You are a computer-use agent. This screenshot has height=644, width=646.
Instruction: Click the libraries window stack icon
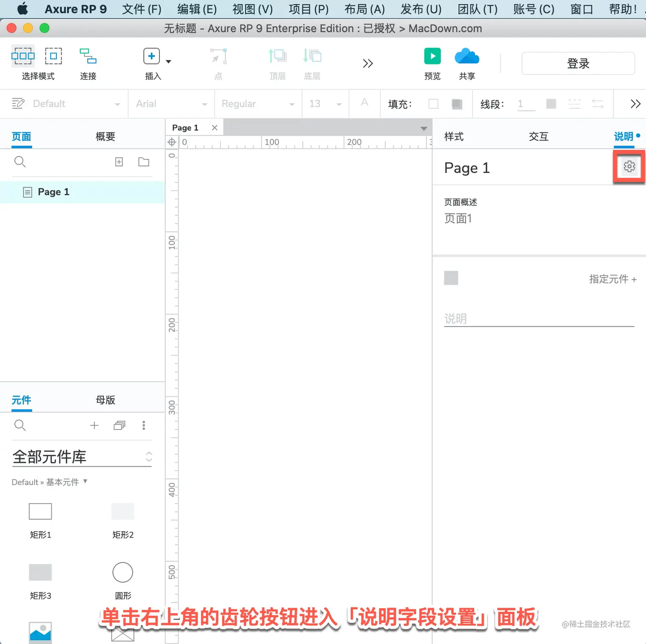click(x=120, y=425)
